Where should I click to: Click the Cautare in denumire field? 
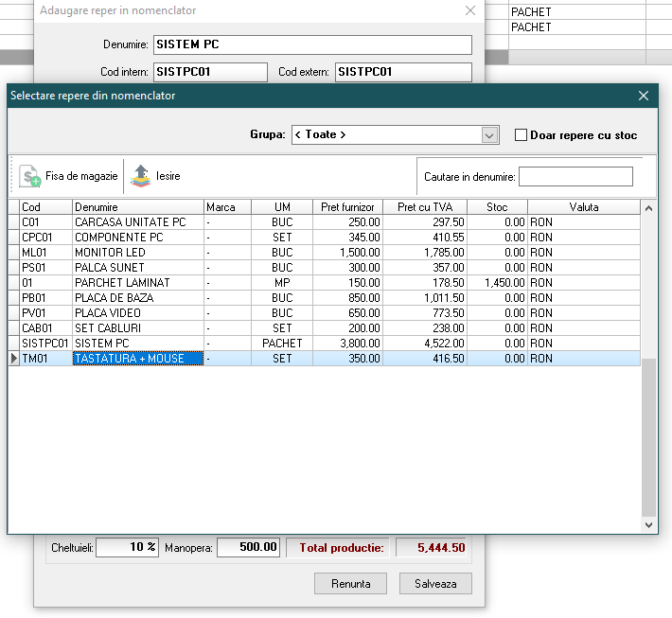click(575, 177)
